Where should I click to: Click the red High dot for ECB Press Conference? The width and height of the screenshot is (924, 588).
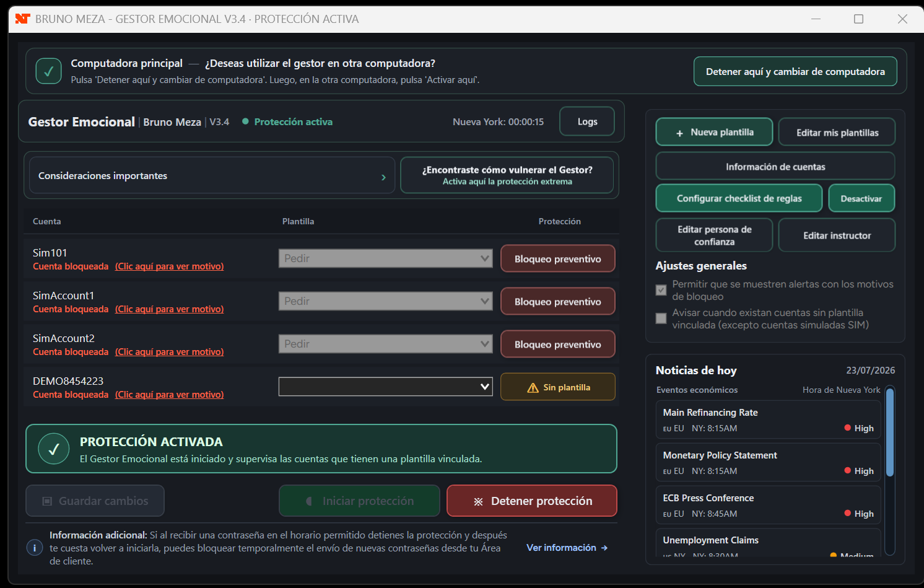click(848, 513)
